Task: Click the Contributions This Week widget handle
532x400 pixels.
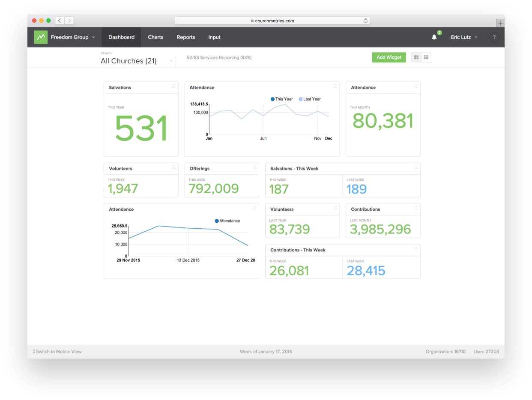Action: 416,249
